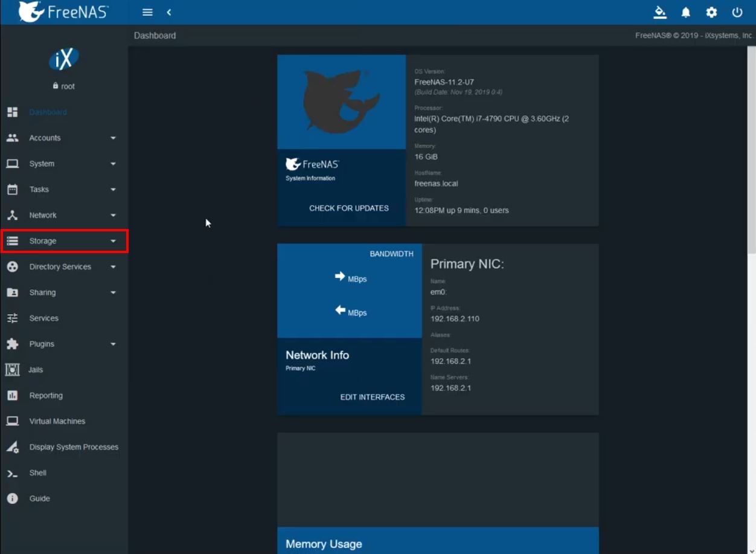Open the settings gear icon
The height and width of the screenshot is (554, 756).
click(711, 12)
